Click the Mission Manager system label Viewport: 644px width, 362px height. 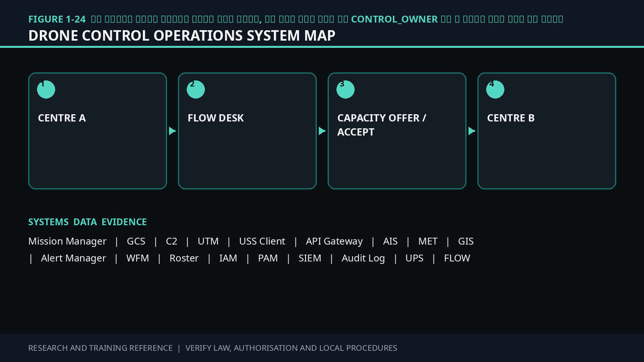pos(67,241)
